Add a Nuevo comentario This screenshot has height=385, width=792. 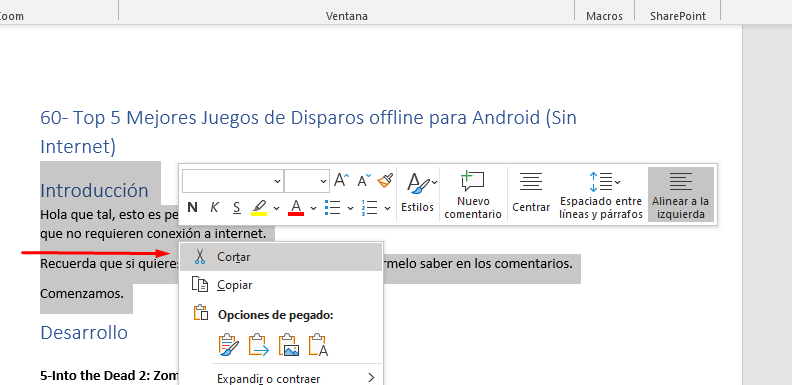[x=473, y=194]
